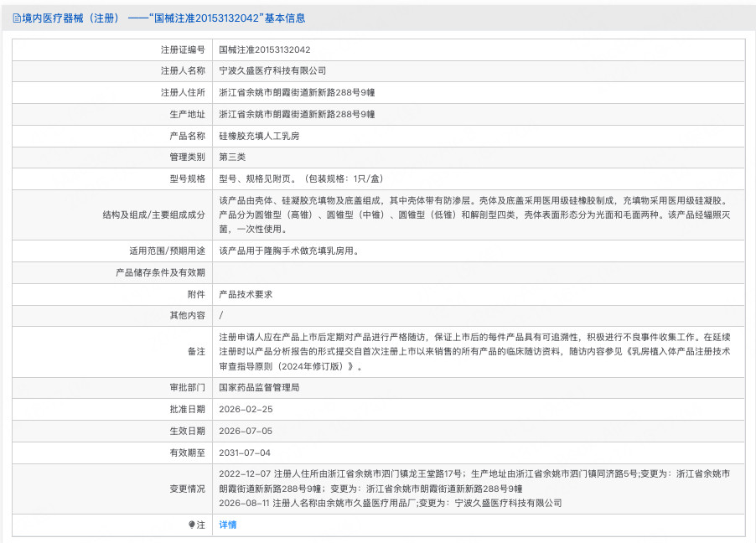The height and width of the screenshot is (543, 756).
Task: Select the 2026-08-11 change record line
Action: [391, 503]
